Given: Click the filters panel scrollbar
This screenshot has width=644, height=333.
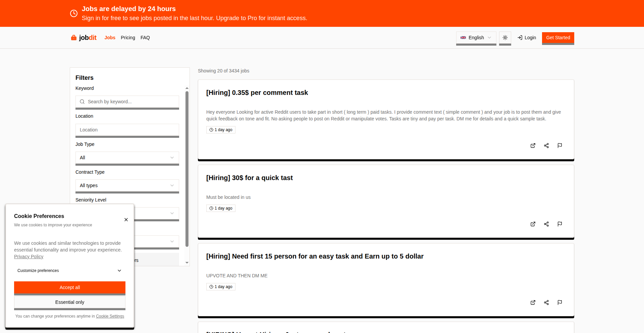Looking at the screenshot, I should tap(187, 168).
